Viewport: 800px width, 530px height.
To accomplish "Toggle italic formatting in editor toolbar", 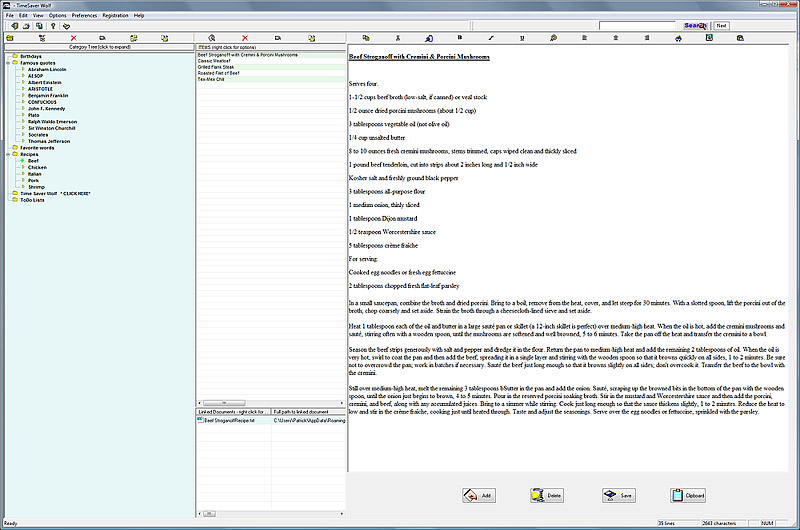I will 491,38.
